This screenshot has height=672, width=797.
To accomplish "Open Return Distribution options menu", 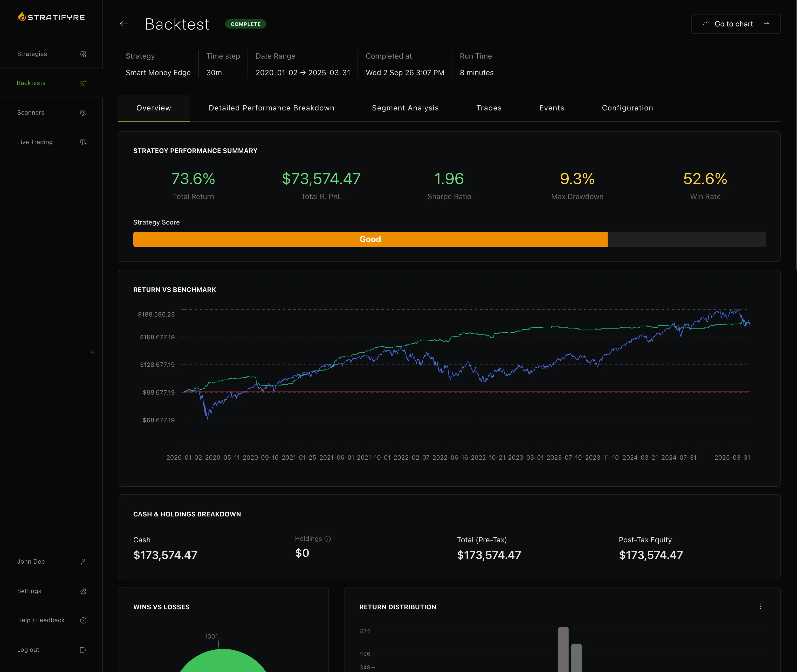I will coord(760,606).
